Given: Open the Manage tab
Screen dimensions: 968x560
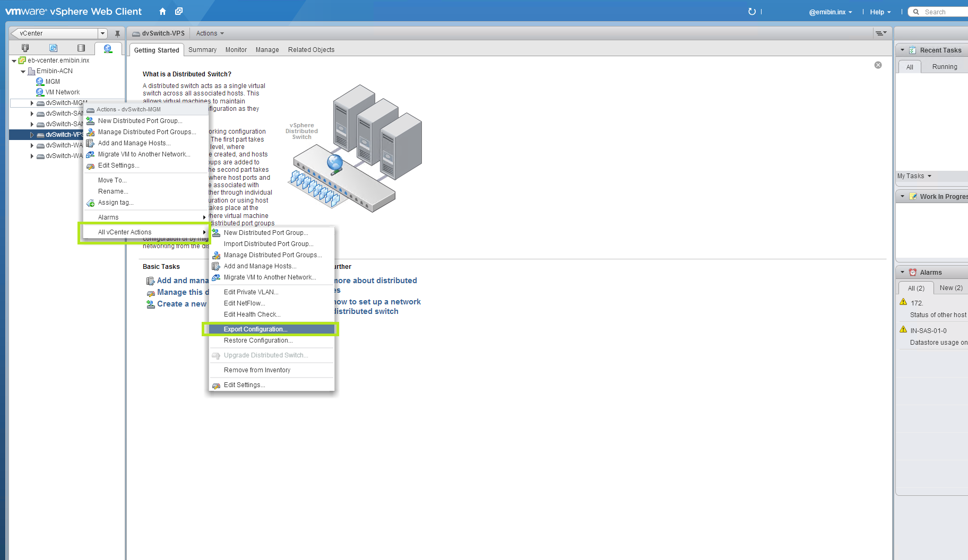Looking at the screenshot, I should pyautogui.click(x=267, y=50).
